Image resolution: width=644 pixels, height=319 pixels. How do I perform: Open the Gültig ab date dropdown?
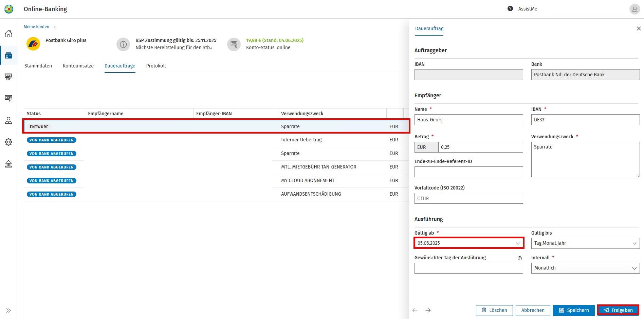(469, 243)
